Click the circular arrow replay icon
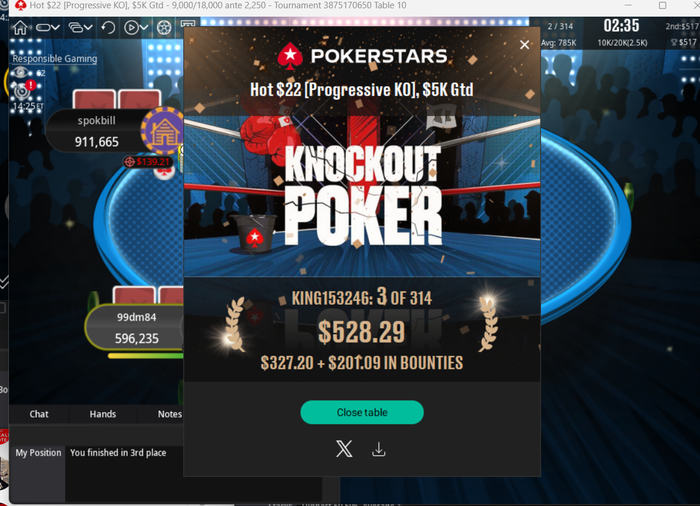The height and width of the screenshot is (506, 700). point(108,28)
